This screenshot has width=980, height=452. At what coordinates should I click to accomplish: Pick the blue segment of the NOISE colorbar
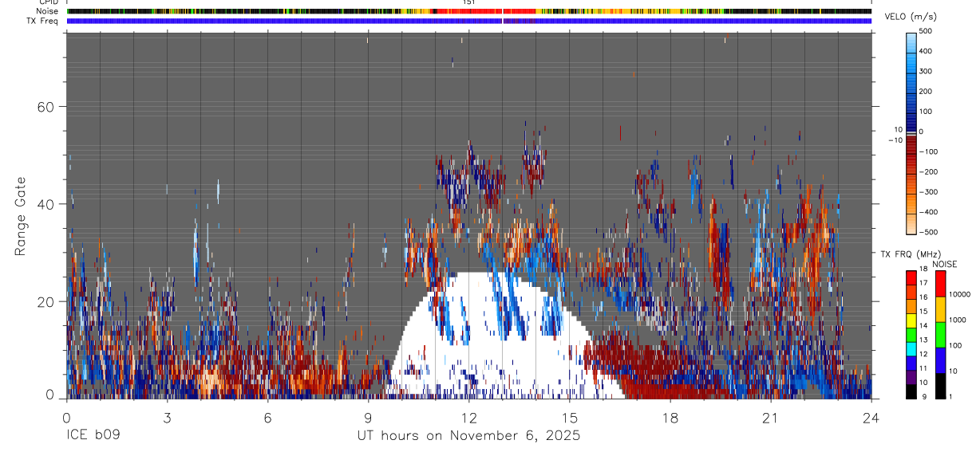click(x=941, y=360)
